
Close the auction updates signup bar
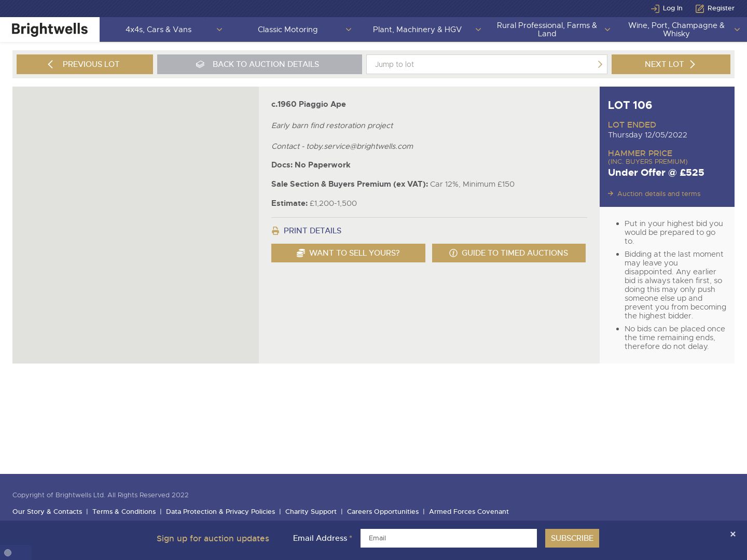[x=732, y=534]
